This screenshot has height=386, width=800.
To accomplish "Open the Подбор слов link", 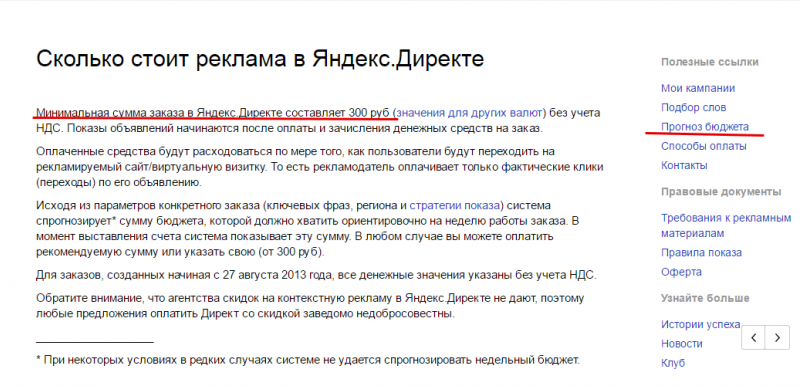I will pos(693,108).
